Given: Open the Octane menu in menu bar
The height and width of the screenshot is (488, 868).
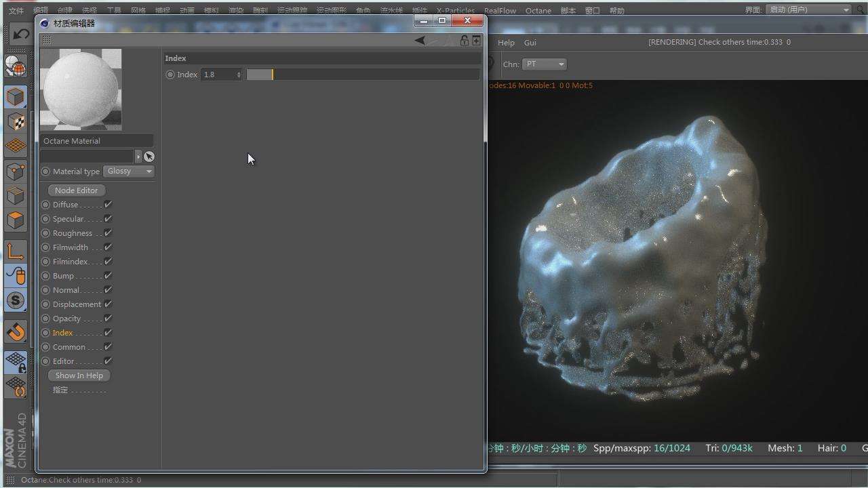Looking at the screenshot, I should (x=538, y=11).
